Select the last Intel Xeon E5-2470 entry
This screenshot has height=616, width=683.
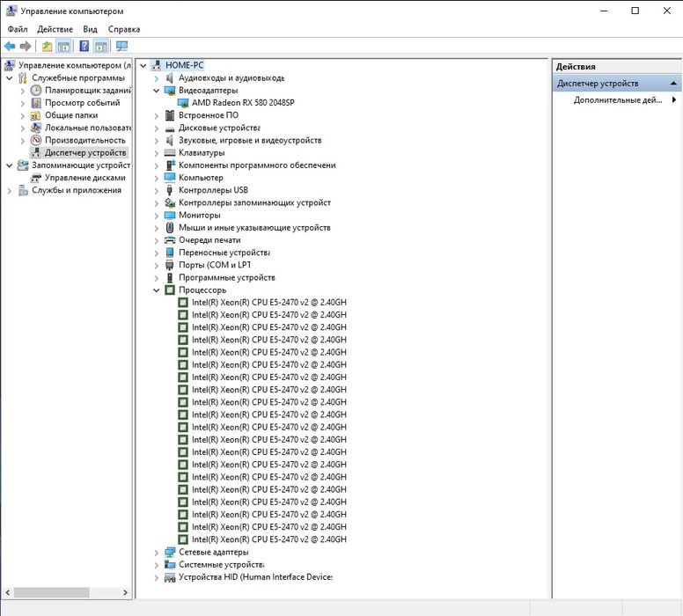268,539
